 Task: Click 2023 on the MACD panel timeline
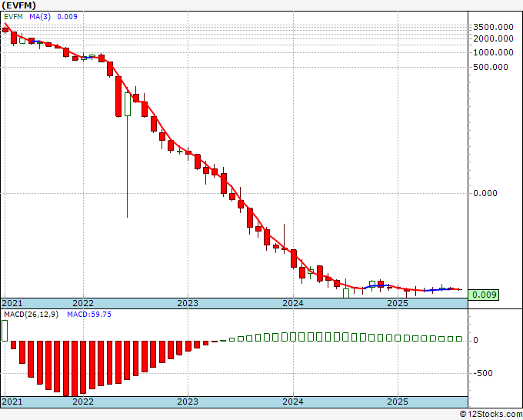coord(188,402)
